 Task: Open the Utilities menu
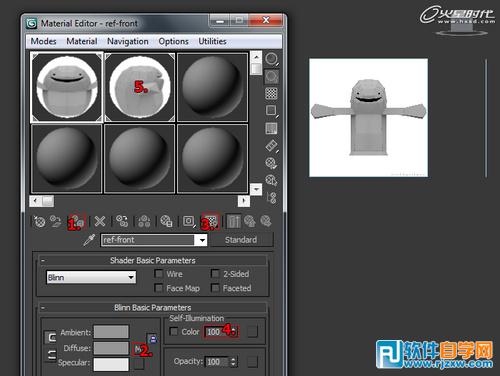(x=212, y=41)
